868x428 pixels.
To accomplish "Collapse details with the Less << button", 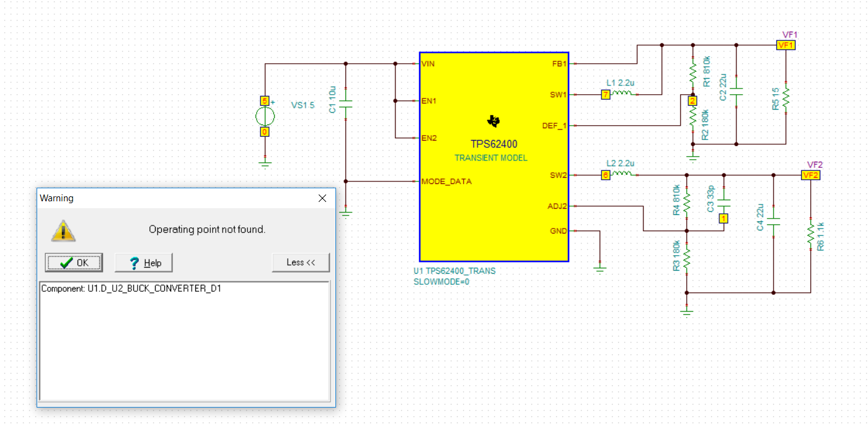I will pos(301,263).
